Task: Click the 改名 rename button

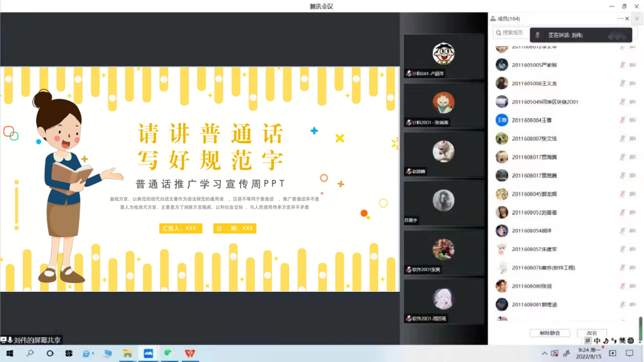Action: pos(591,333)
